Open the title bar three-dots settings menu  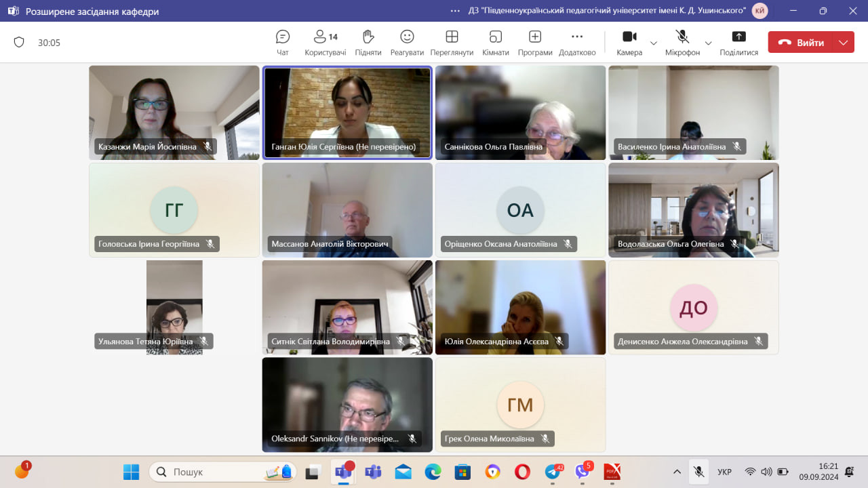pyautogui.click(x=455, y=11)
